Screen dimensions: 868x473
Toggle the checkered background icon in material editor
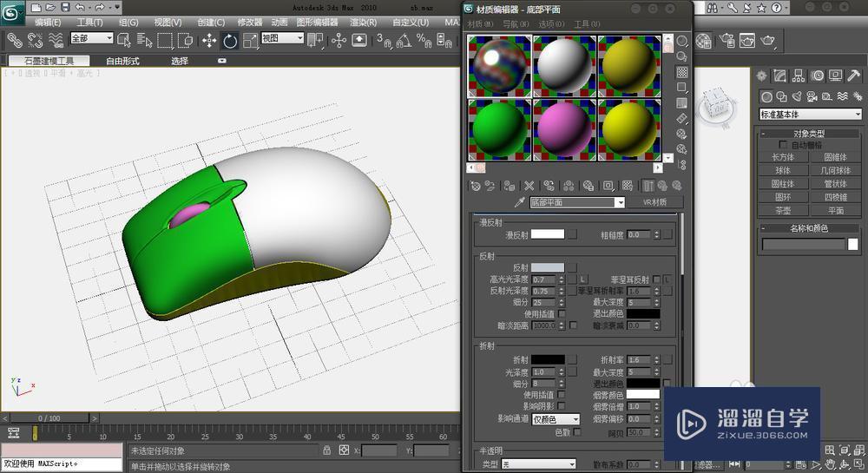pos(682,72)
